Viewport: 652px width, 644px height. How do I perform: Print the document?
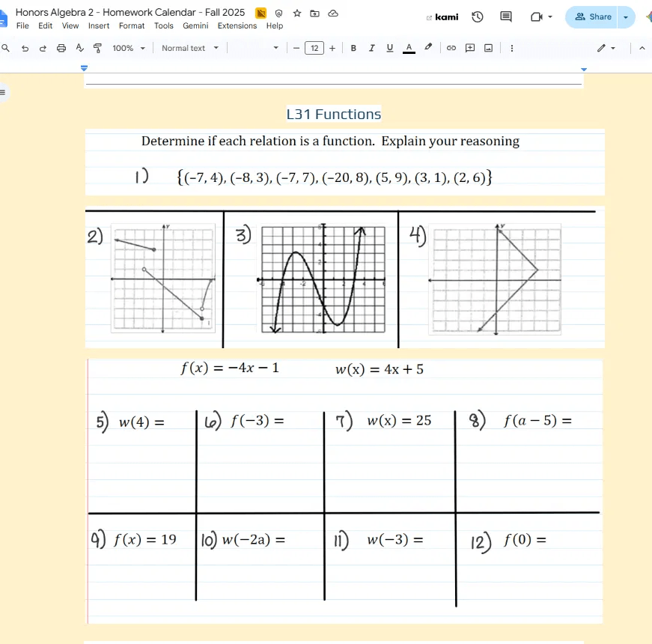pos(61,48)
